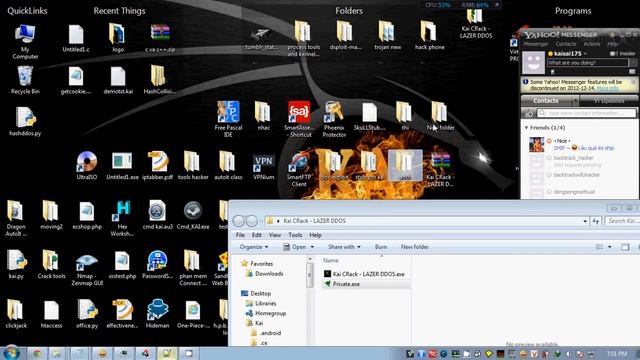The height and width of the screenshot is (360, 640).
Task: Click Messenger contact search field
Action: pyautogui.click(x=587, y=113)
